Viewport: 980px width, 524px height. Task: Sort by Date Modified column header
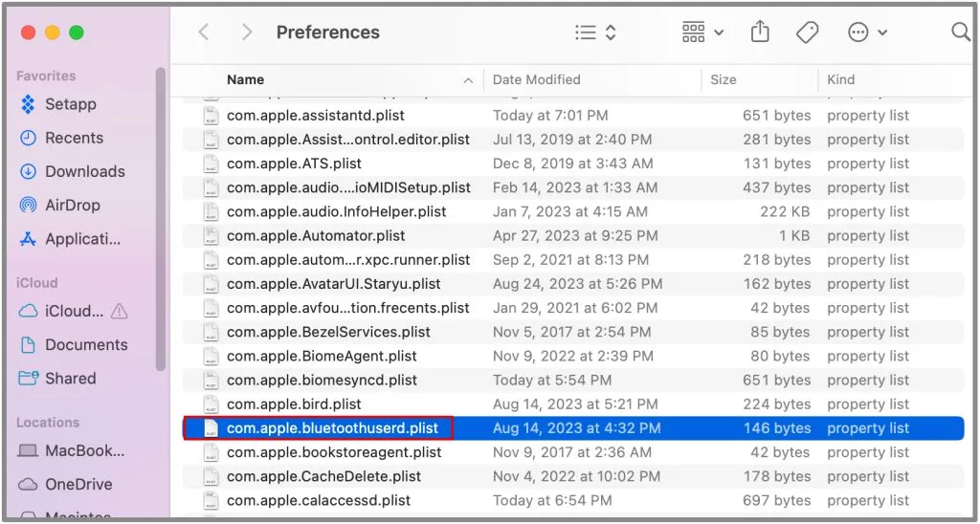pos(536,79)
